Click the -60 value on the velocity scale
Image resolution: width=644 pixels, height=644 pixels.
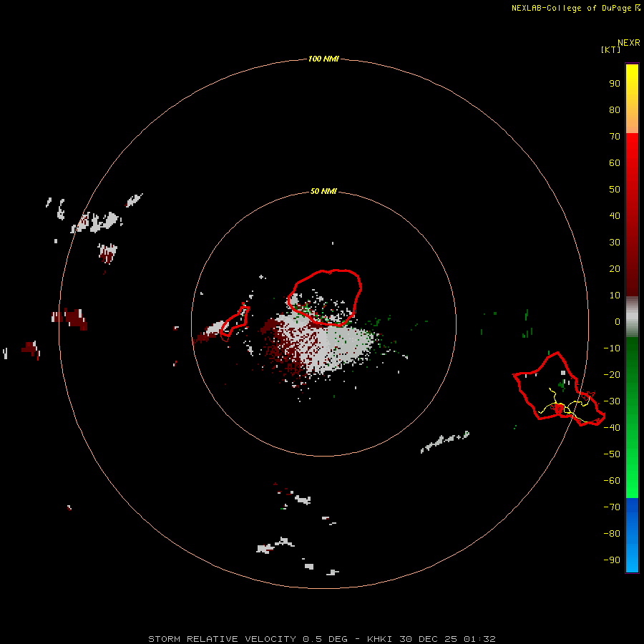click(612, 481)
